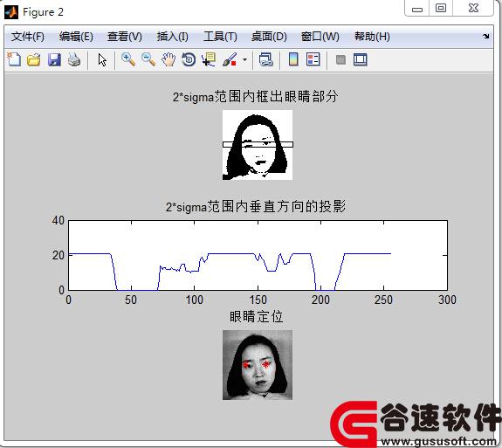Select the Edit Plot arrow tool

[102, 60]
